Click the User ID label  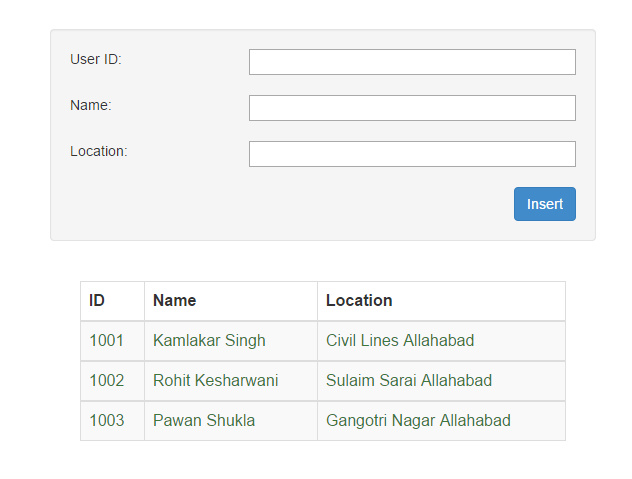coord(96,59)
